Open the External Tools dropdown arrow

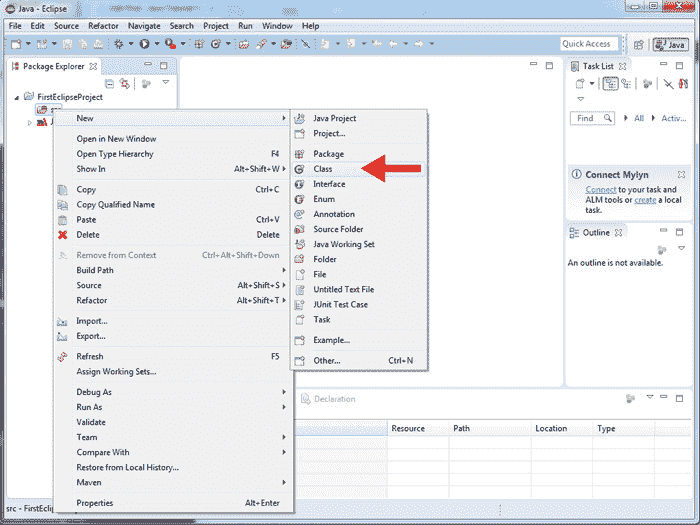click(x=183, y=44)
